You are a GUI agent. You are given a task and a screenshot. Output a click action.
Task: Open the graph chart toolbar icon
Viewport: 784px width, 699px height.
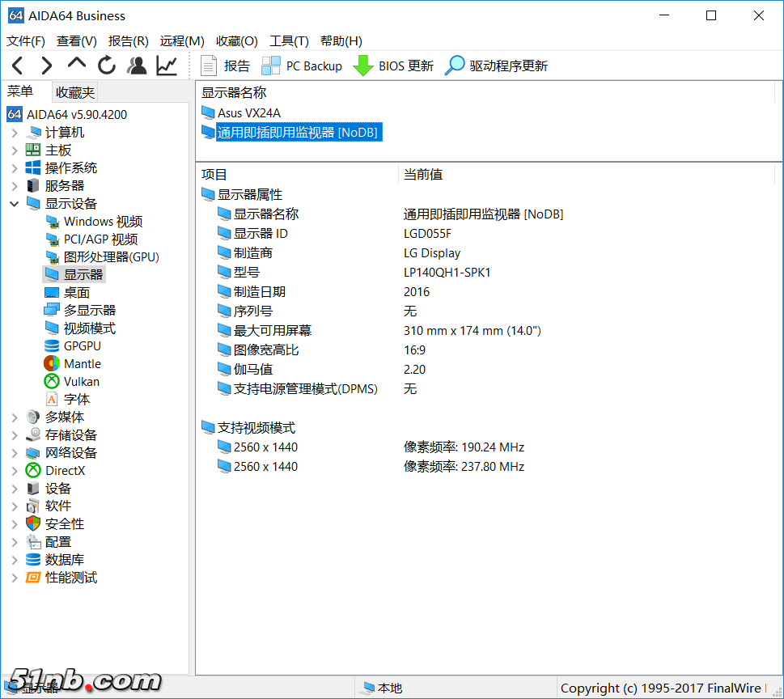coord(167,66)
